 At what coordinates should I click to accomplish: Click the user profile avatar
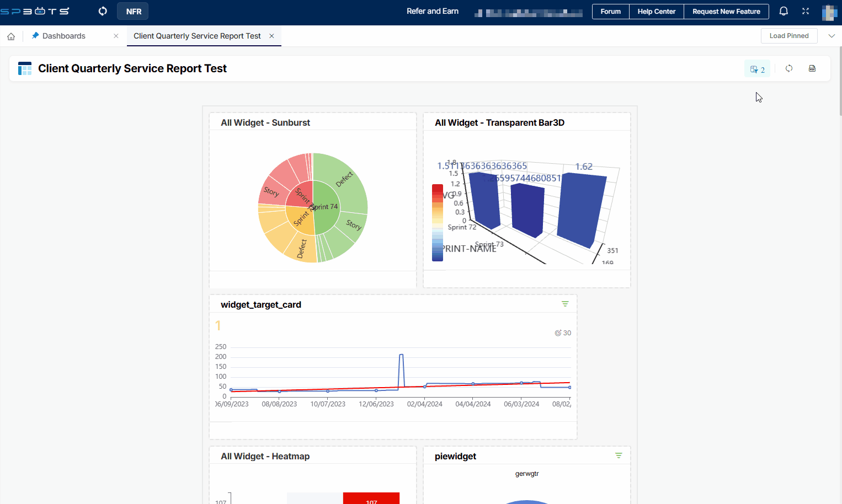click(x=829, y=12)
